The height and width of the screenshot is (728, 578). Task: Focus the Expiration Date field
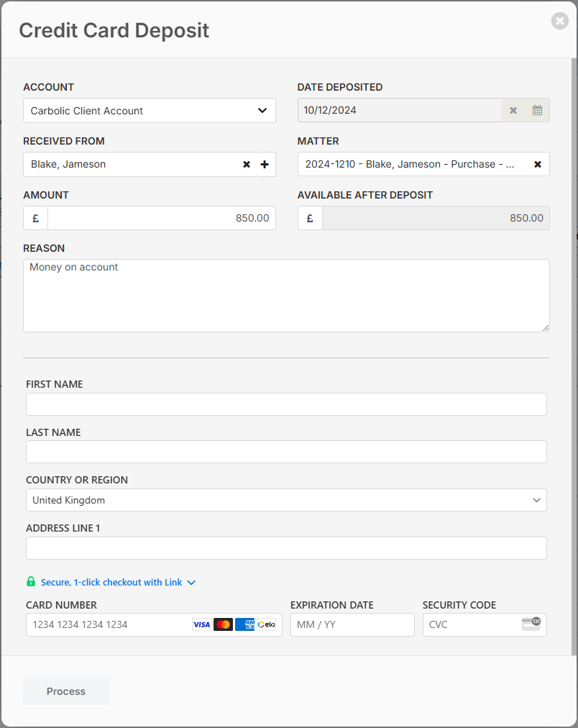(x=352, y=624)
